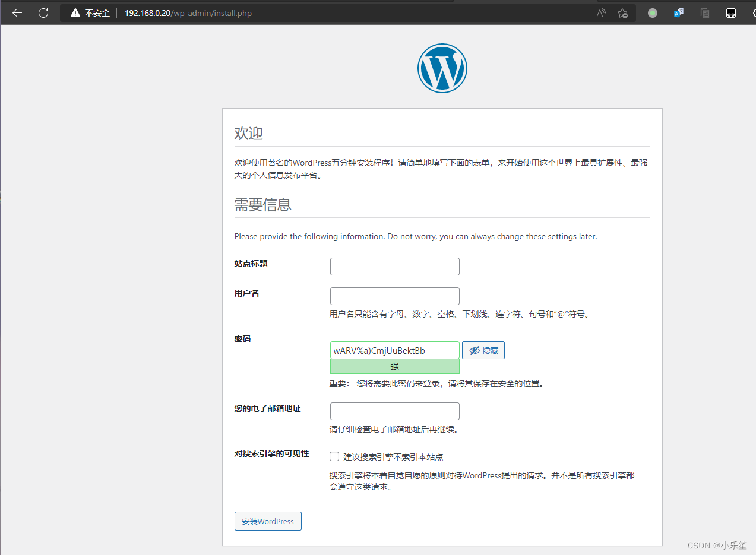This screenshot has height=555, width=756.
Task: Click the 安装WordPress button
Action: click(x=268, y=521)
